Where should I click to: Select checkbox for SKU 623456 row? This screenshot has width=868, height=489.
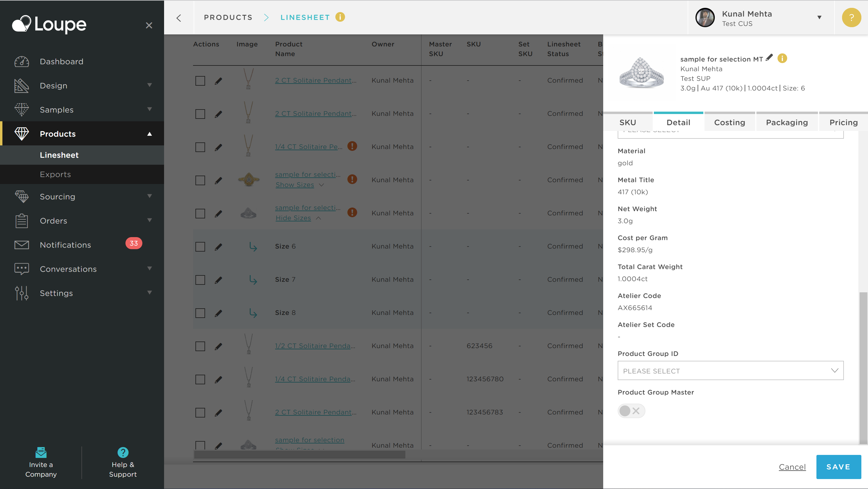(200, 346)
